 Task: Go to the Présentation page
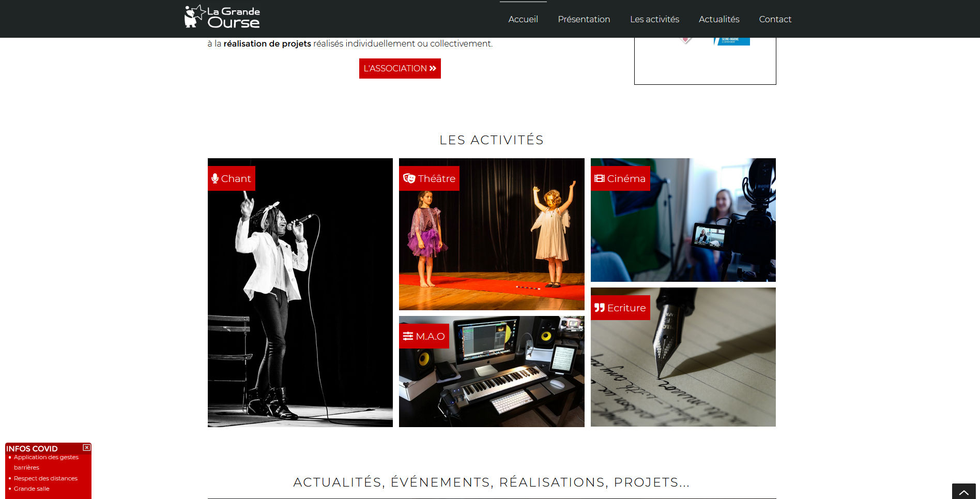point(584,19)
